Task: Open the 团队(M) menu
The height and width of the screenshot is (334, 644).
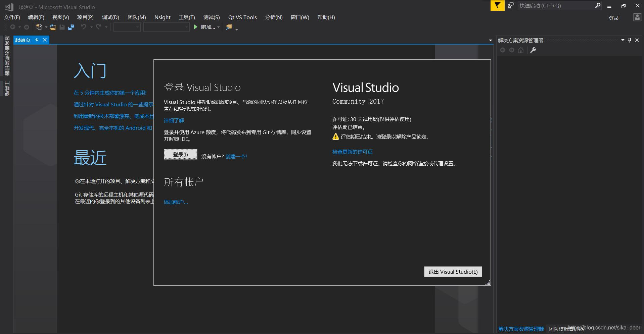Action: coord(137,17)
